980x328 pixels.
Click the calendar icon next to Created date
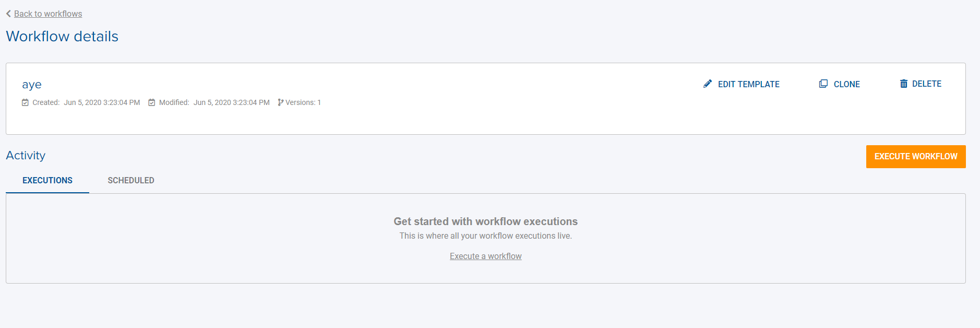point(25,102)
